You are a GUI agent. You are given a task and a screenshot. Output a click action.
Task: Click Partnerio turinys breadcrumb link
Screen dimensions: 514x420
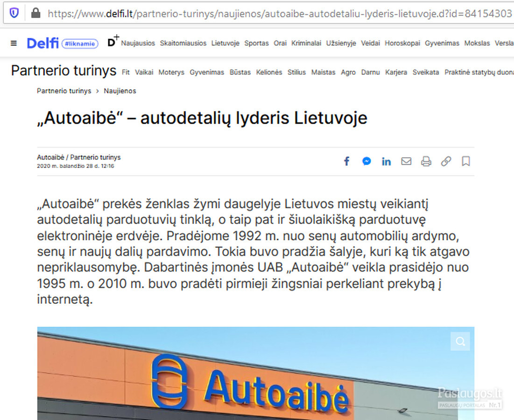64,91
